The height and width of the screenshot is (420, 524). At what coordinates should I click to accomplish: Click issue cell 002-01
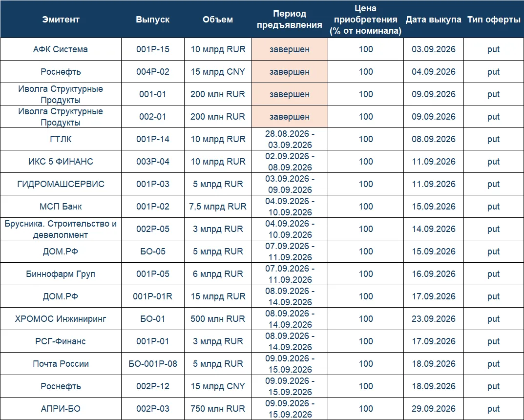click(x=153, y=116)
